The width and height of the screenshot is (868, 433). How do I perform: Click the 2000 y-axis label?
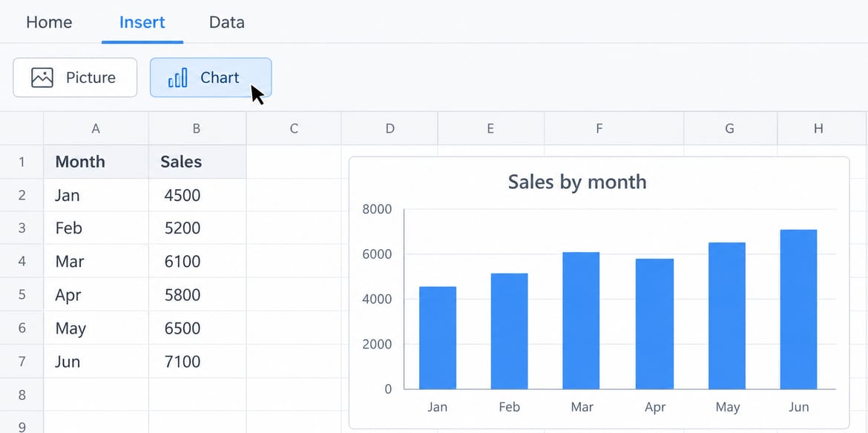click(377, 344)
